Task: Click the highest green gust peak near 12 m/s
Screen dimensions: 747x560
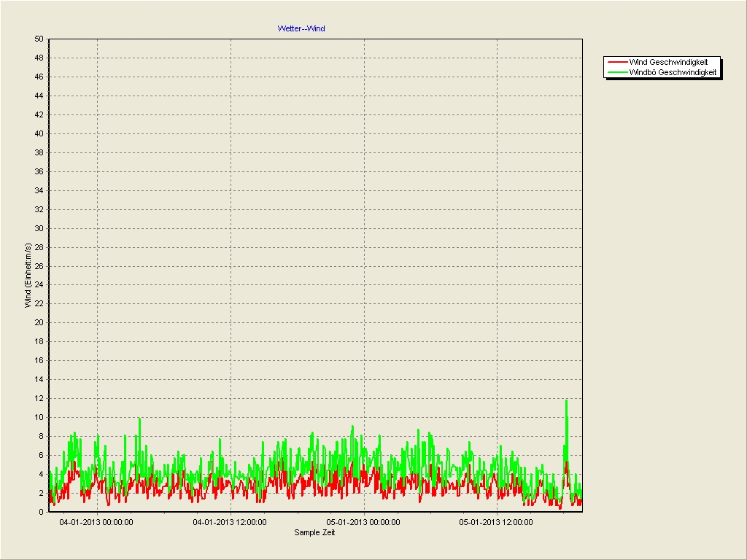Action: pos(566,401)
